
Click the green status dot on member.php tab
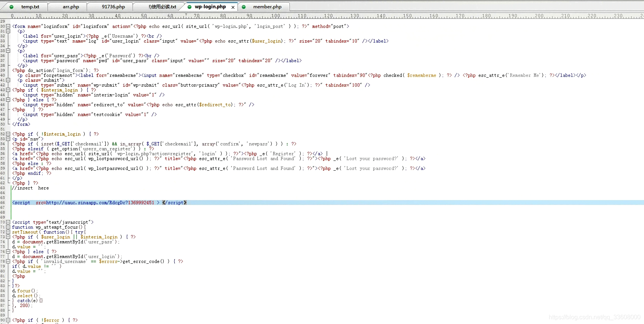tap(244, 7)
